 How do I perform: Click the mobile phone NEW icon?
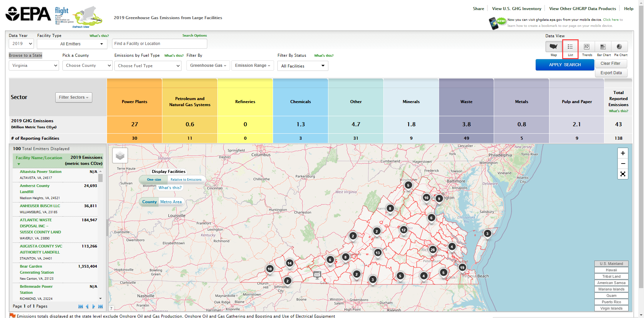tap(497, 23)
